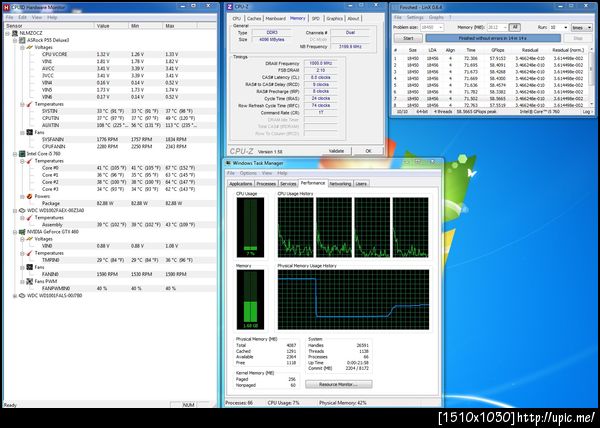The width and height of the screenshot is (600, 428).
Task: Click the Sensor column header
Action: pyautogui.click(x=49, y=26)
